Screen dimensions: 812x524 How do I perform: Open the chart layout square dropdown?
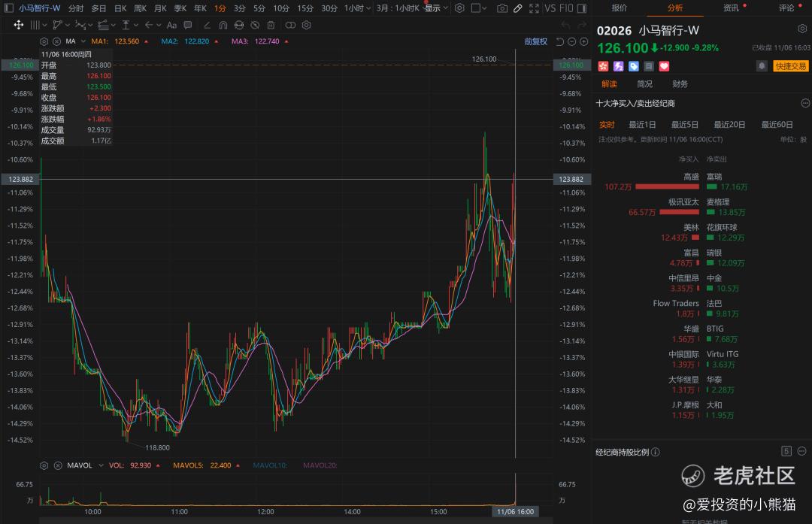479,8
